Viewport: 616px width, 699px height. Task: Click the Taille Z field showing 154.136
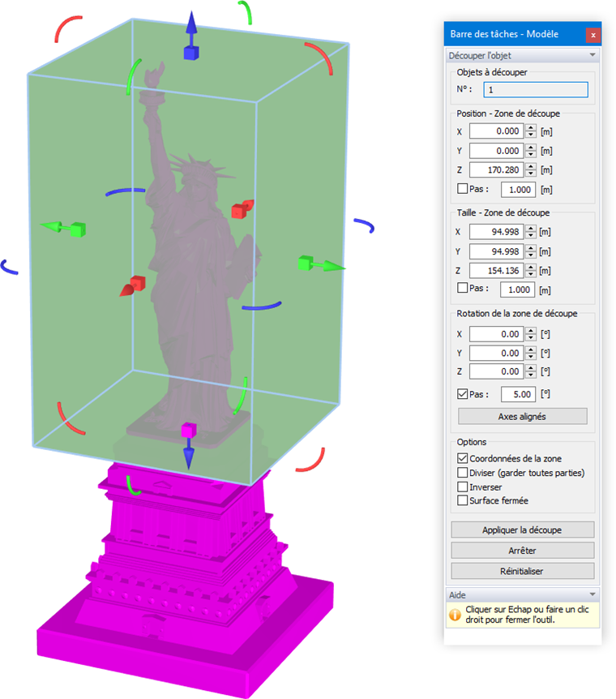coord(496,271)
